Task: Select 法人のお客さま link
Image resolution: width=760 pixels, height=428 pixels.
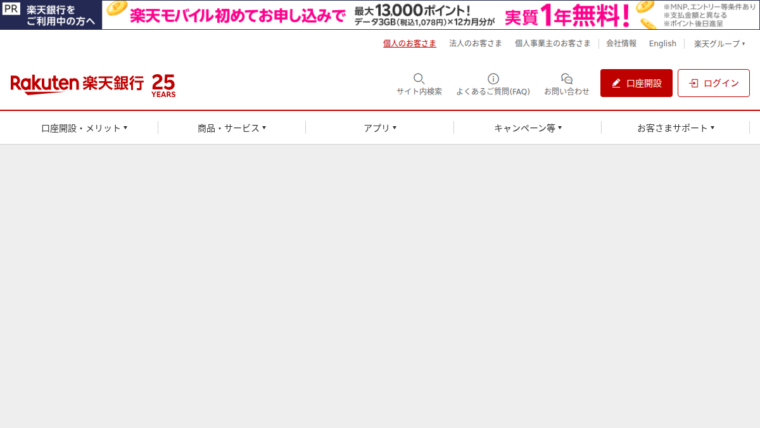Action: point(475,44)
